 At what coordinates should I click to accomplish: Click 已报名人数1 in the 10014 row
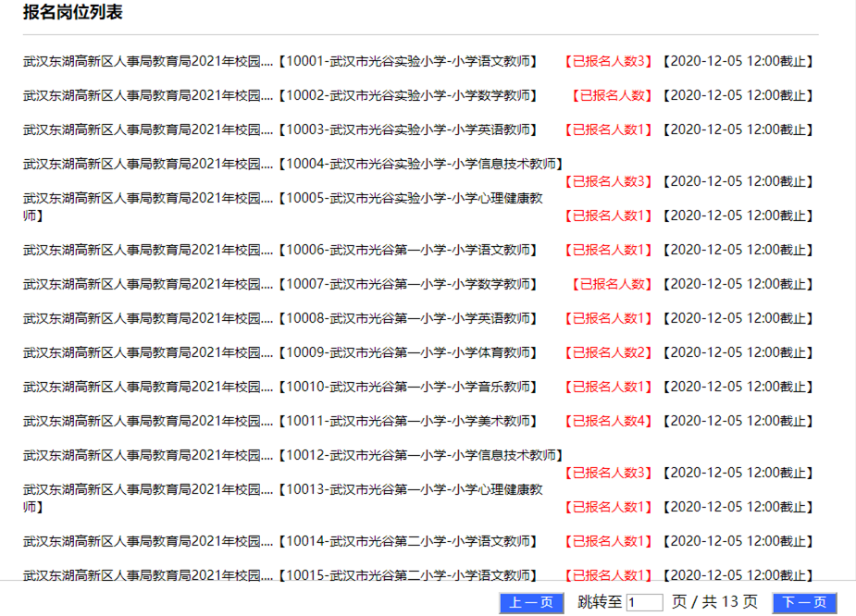tap(608, 541)
